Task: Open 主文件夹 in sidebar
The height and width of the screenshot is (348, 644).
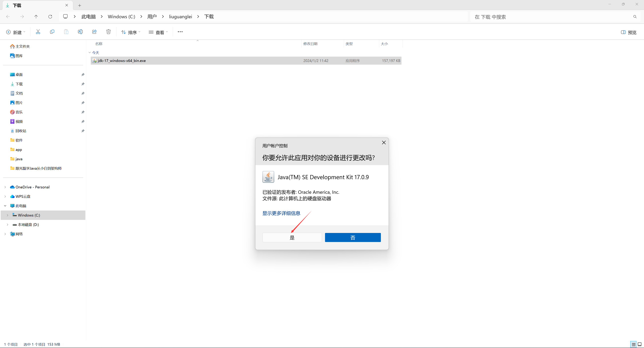Action: pos(20,46)
